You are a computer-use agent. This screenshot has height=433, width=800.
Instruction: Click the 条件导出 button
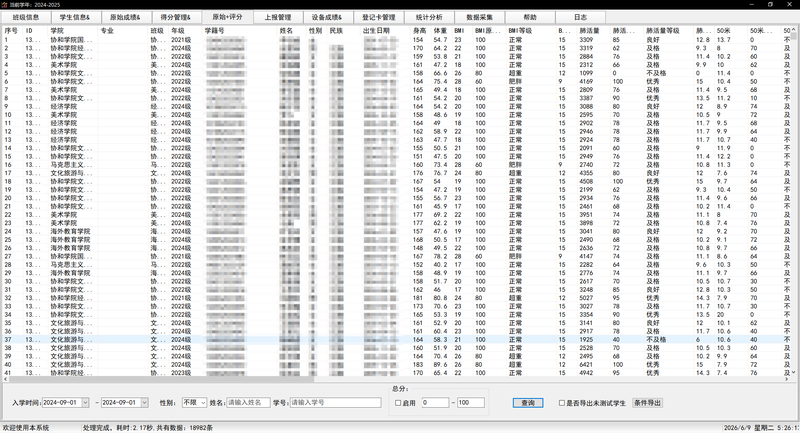[647, 402]
